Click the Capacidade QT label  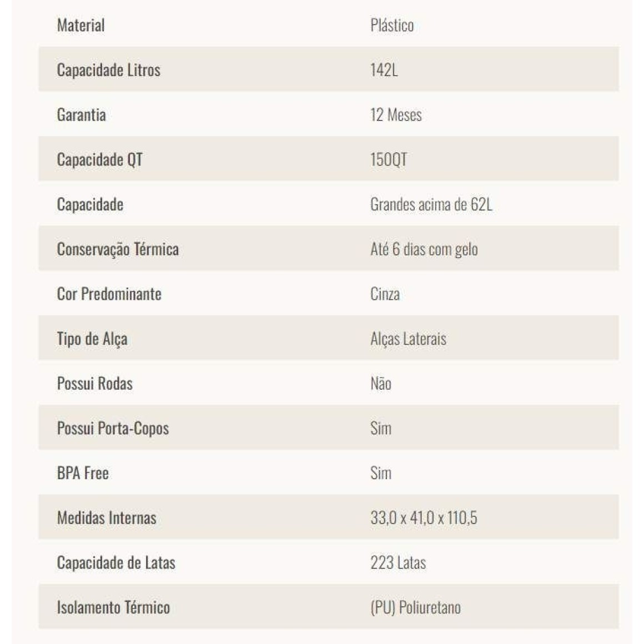pos(100,159)
